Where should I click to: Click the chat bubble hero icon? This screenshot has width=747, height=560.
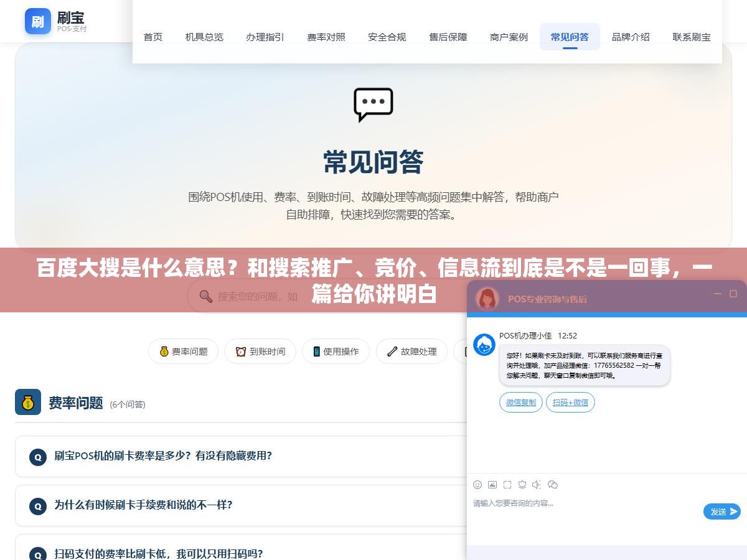point(374,105)
